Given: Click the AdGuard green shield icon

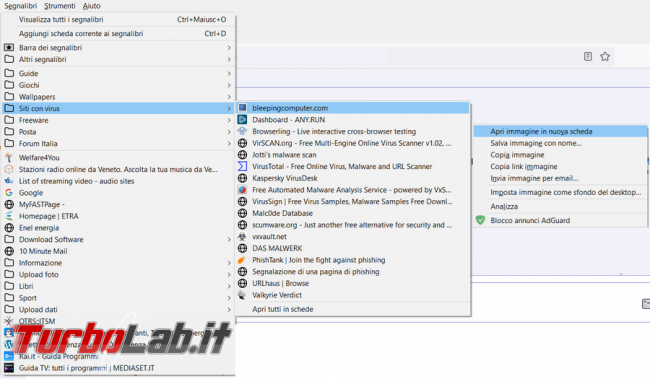Looking at the screenshot, I should click(x=480, y=220).
